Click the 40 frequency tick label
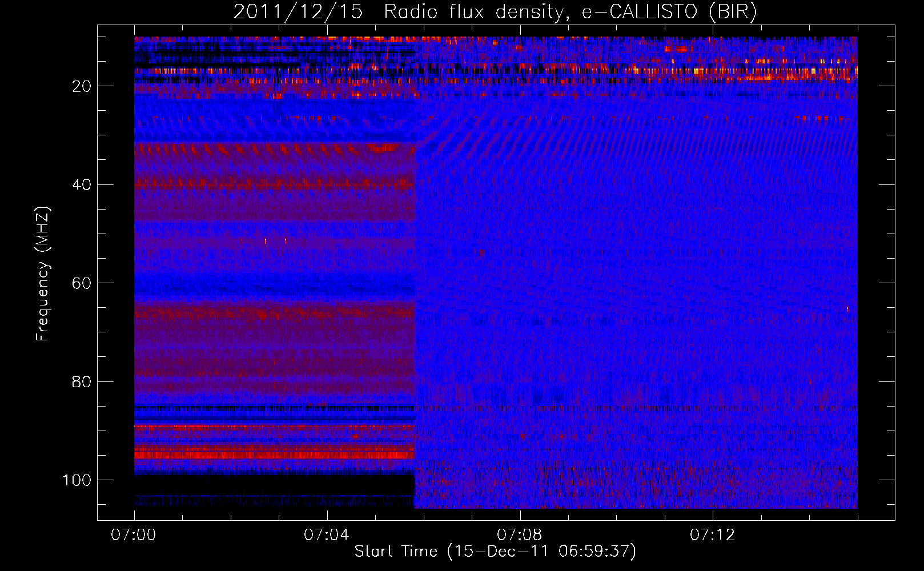The height and width of the screenshot is (571, 924). [82, 185]
